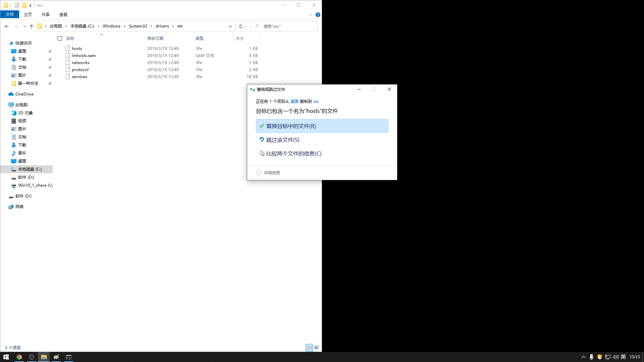The image size is (644, 362).
Task: Expand the chevron after Windows in path
Action: (x=124, y=26)
